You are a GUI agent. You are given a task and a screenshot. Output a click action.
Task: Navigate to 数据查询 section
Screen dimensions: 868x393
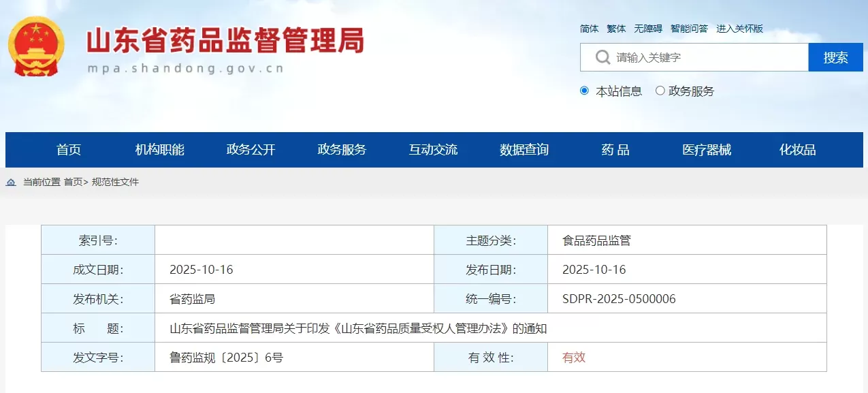(x=524, y=150)
